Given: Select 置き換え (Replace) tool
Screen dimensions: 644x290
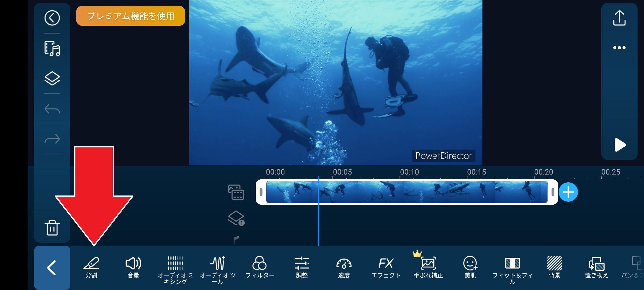Looking at the screenshot, I should pyautogui.click(x=597, y=267).
